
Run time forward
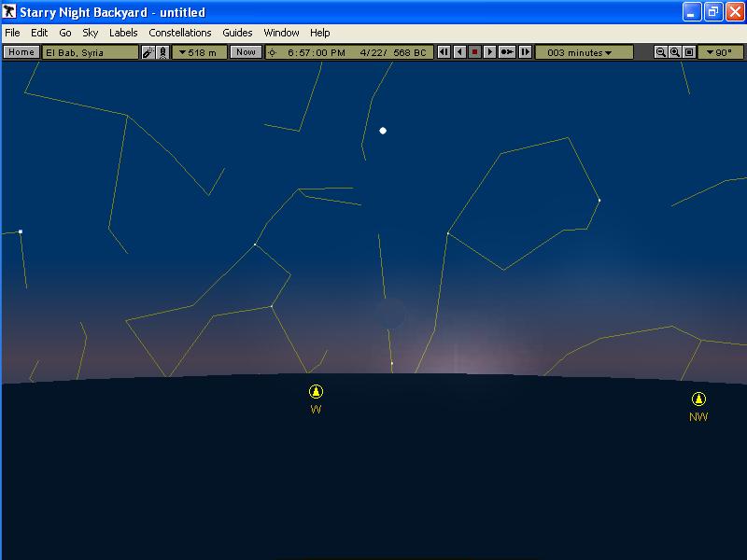tap(489, 52)
